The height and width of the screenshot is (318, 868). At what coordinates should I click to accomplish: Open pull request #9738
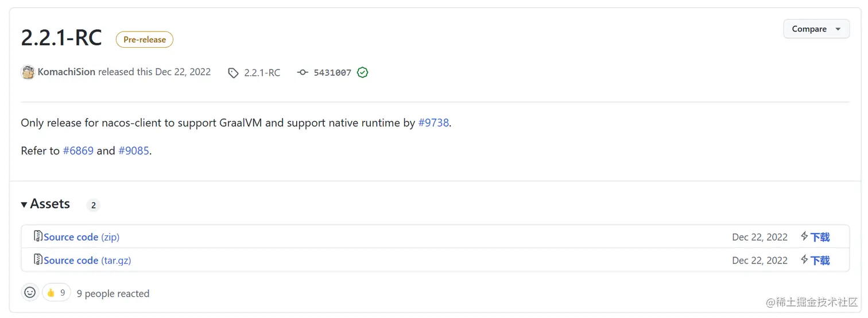click(x=433, y=123)
